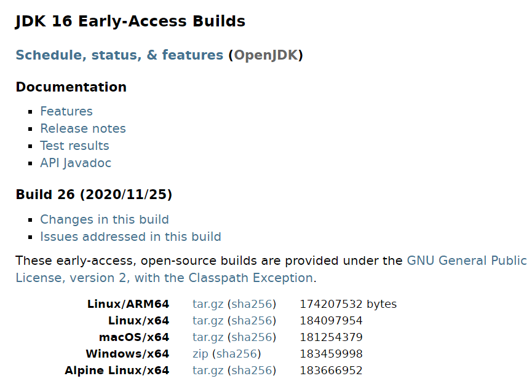Open the API Javadoc link
Viewport: 532px width, 392px height.
[76, 163]
